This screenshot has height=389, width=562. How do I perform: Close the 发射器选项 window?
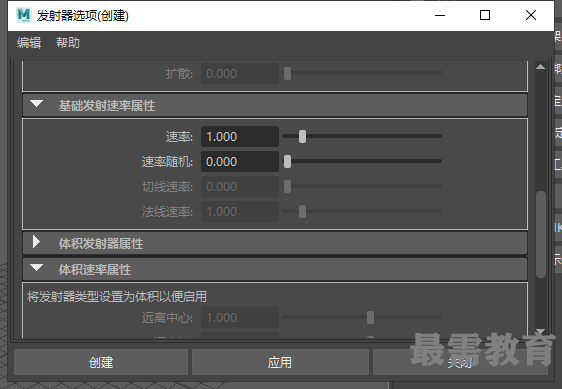(531, 15)
